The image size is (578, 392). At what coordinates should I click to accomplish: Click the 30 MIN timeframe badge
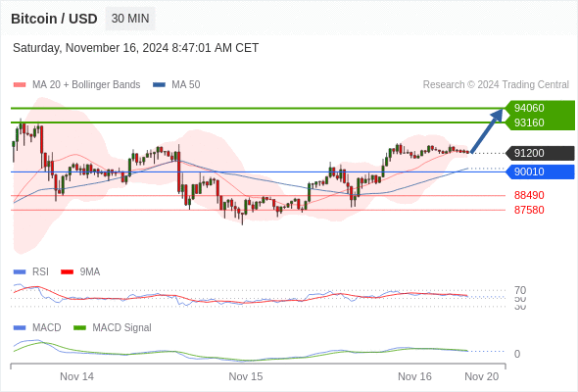point(130,19)
